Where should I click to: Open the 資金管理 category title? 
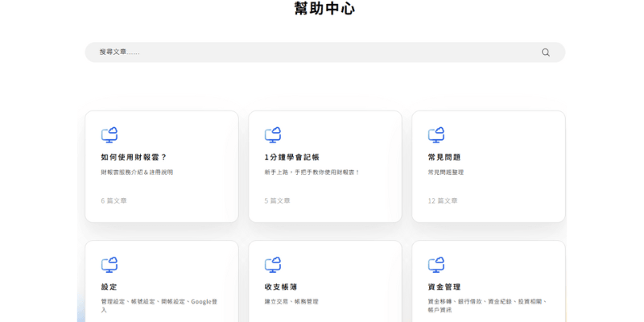[444, 287]
